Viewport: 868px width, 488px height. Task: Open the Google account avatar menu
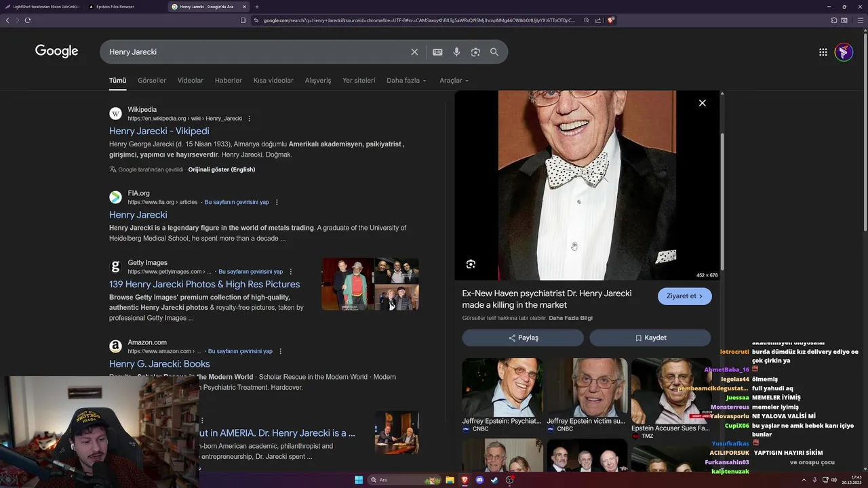click(x=844, y=52)
